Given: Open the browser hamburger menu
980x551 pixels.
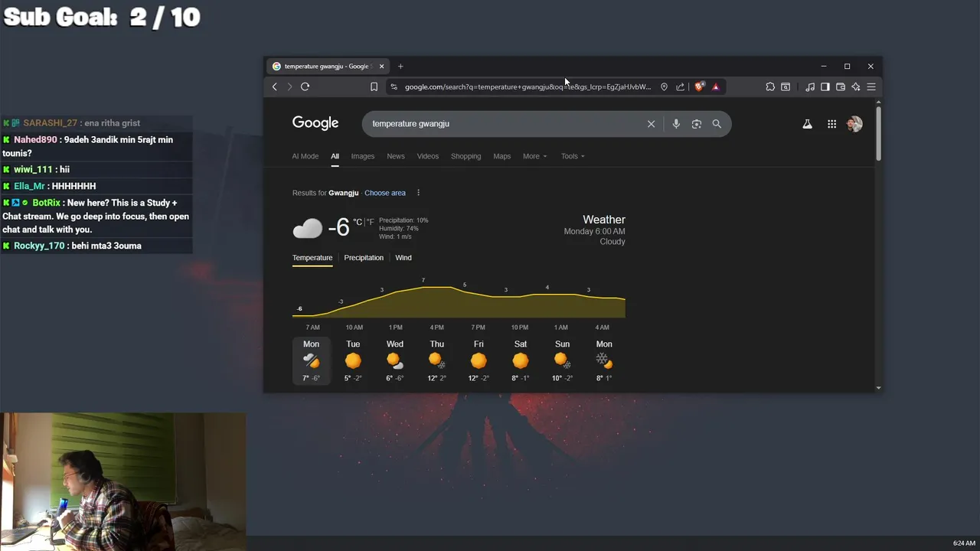Looking at the screenshot, I should coord(871,87).
